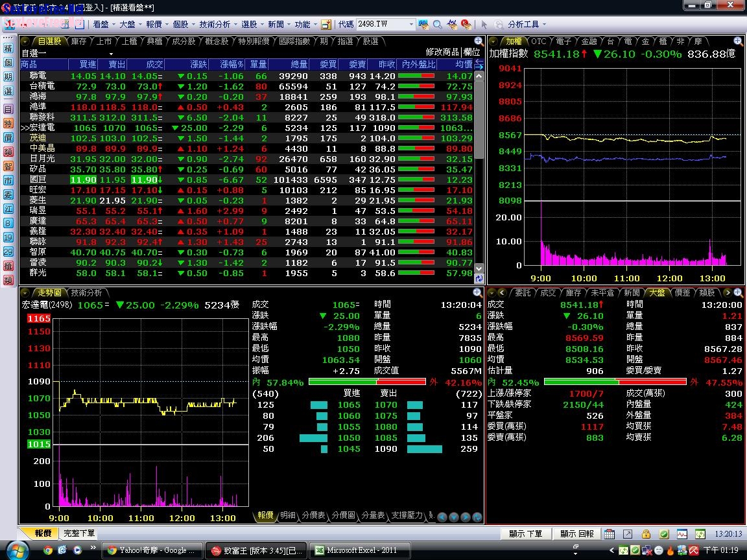Screen dimensions: 747x560
Task: Click the column swap icon next to 均價
Action: coord(479,65)
